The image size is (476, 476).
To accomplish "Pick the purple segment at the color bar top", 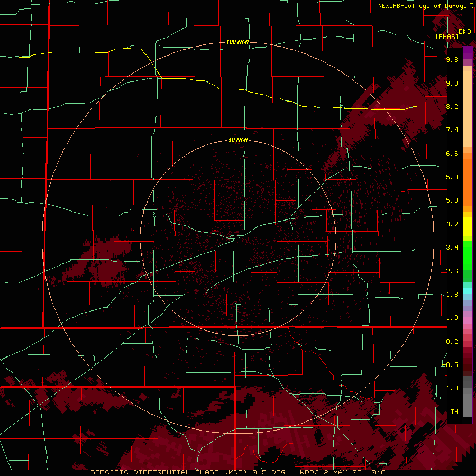I will [x=467, y=53].
